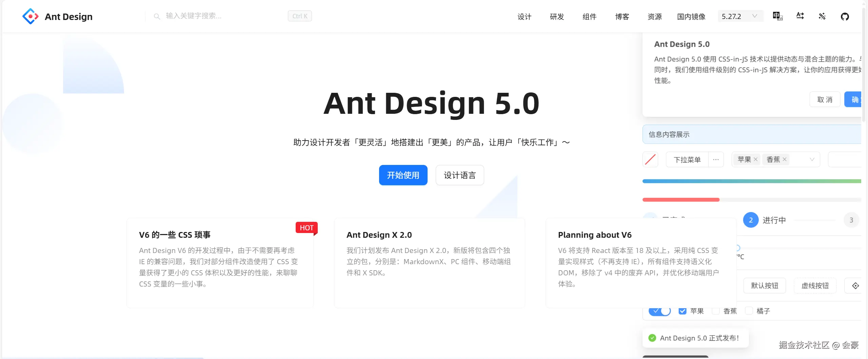Viewport: 868px width, 359px height.
Task: Click the red progress bar
Action: click(681, 200)
